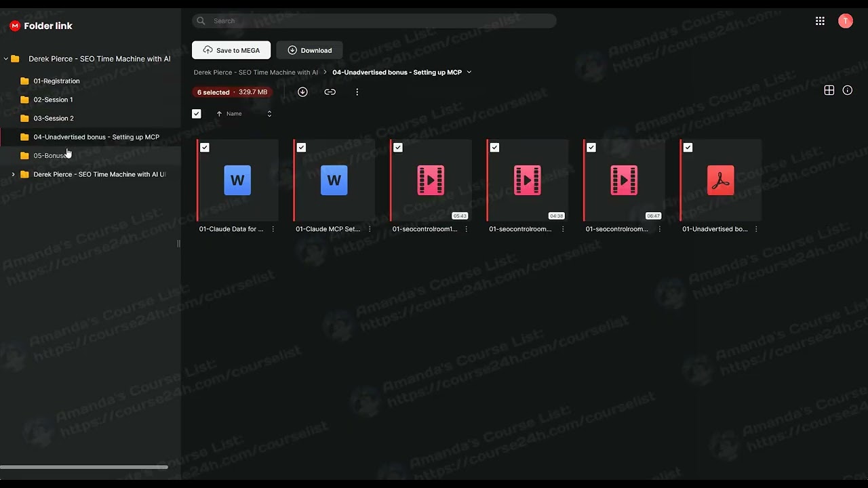Open the user avatar account menu
This screenshot has height=488, width=868.
(x=845, y=21)
